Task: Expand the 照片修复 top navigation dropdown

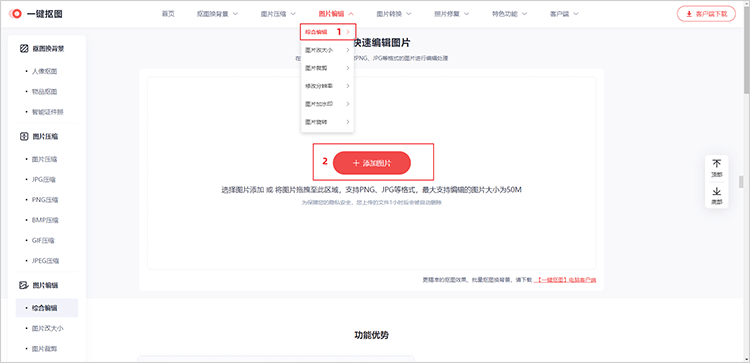Action: point(452,14)
